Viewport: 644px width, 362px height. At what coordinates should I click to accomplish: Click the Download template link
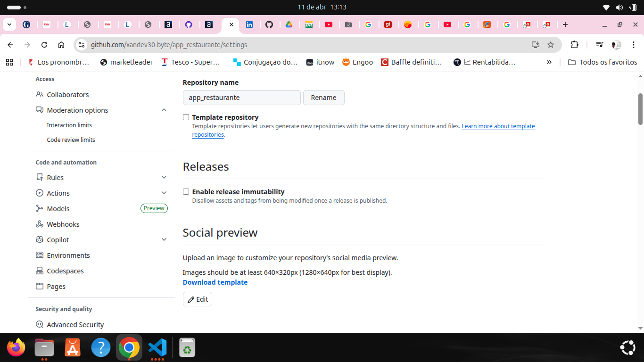pyautogui.click(x=215, y=282)
